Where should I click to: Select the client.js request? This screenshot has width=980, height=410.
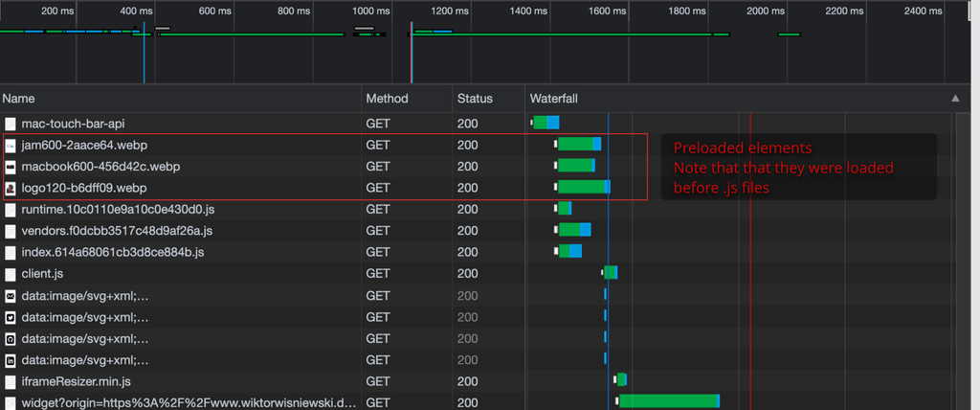(262, 274)
